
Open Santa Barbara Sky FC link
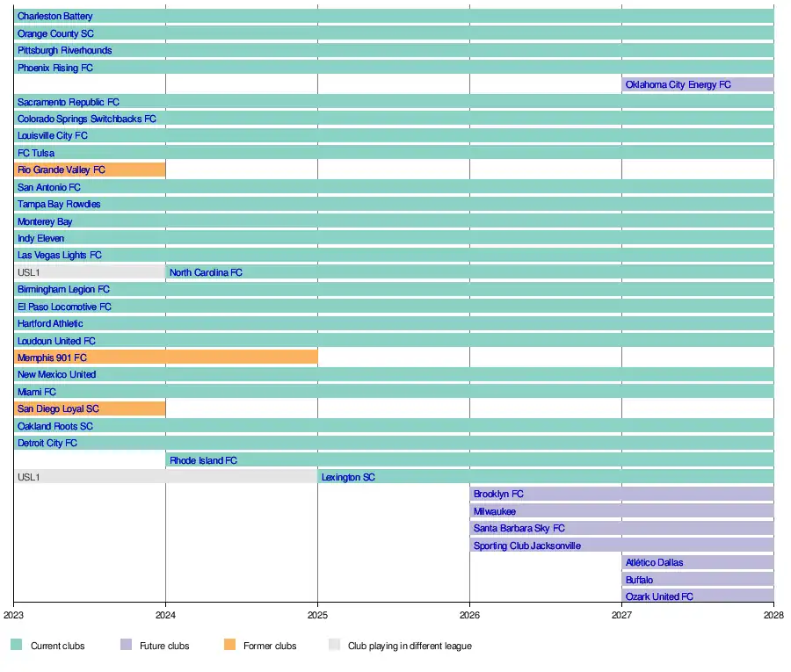pyautogui.click(x=519, y=529)
